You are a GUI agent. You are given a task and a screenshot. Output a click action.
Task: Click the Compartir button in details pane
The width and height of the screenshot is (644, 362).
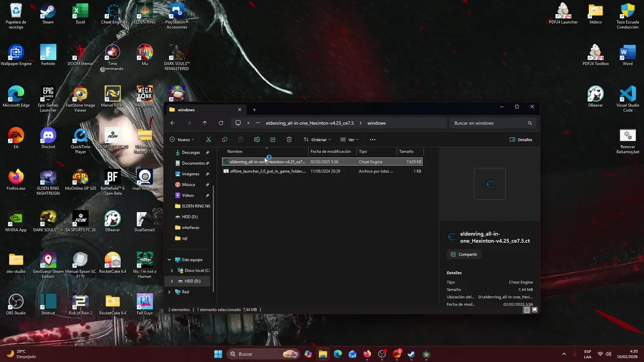pyautogui.click(x=464, y=254)
